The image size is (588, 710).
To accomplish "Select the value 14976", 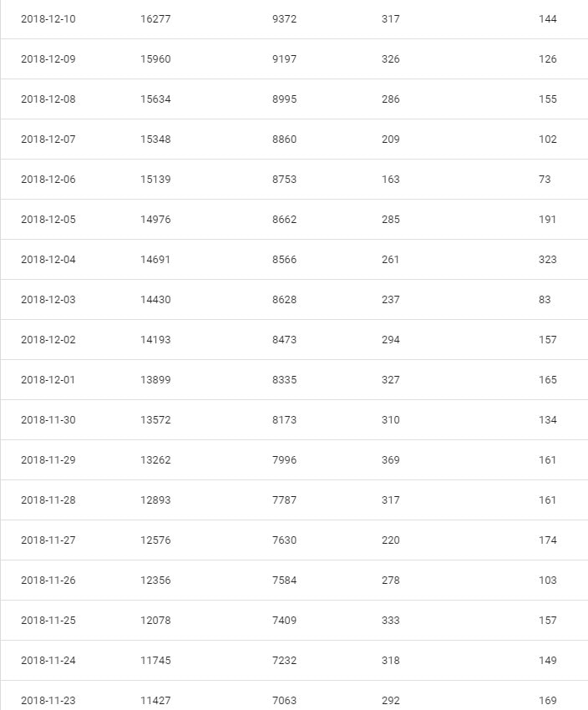I will click(x=155, y=220).
